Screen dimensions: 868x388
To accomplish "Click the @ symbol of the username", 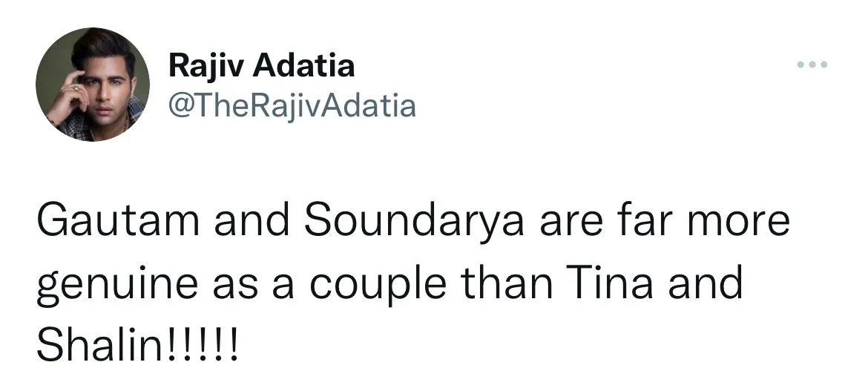I will click(x=180, y=106).
